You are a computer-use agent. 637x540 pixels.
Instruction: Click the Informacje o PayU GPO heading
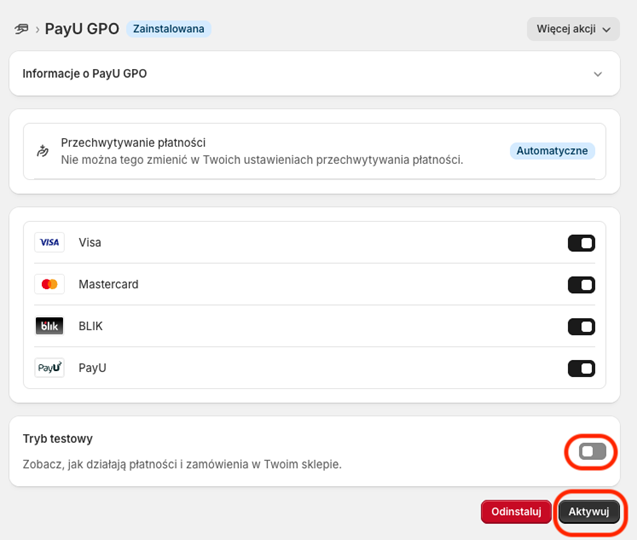85,74
